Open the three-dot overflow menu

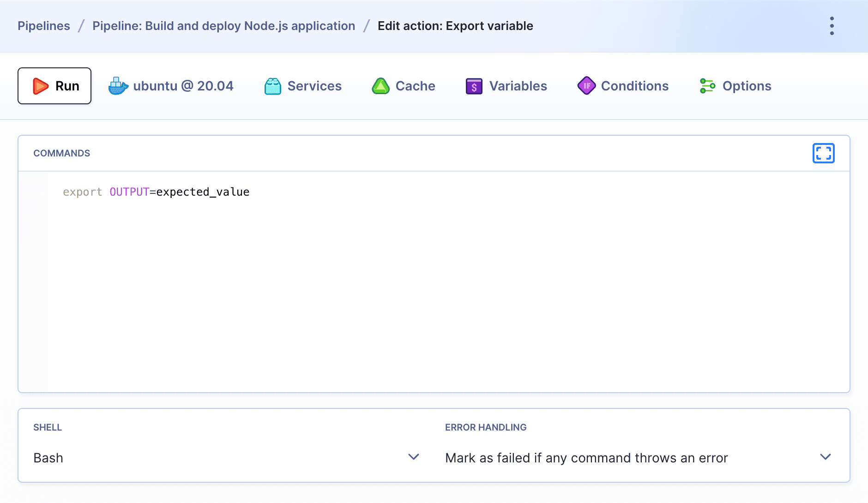point(832,26)
